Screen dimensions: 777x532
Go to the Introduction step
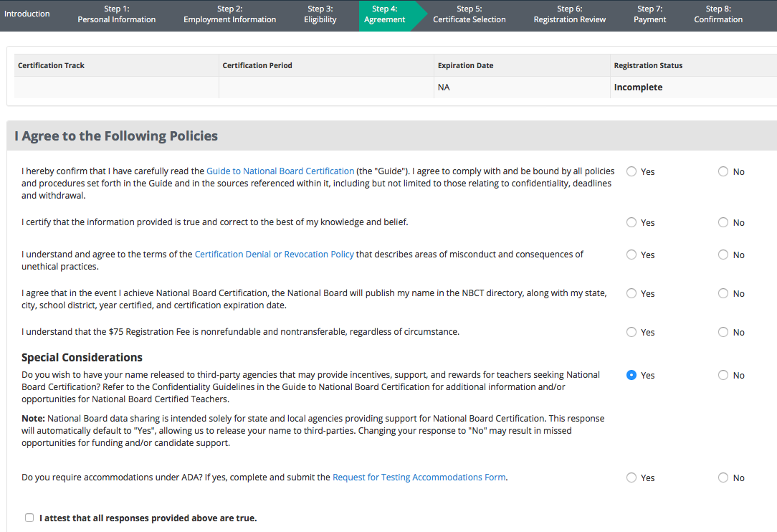point(27,14)
